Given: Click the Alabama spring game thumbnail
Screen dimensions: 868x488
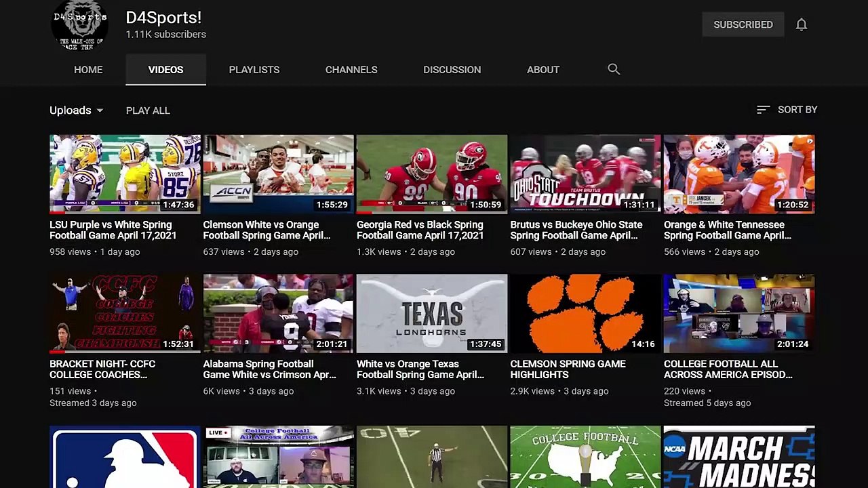Looking at the screenshot, I should [279, 314].
